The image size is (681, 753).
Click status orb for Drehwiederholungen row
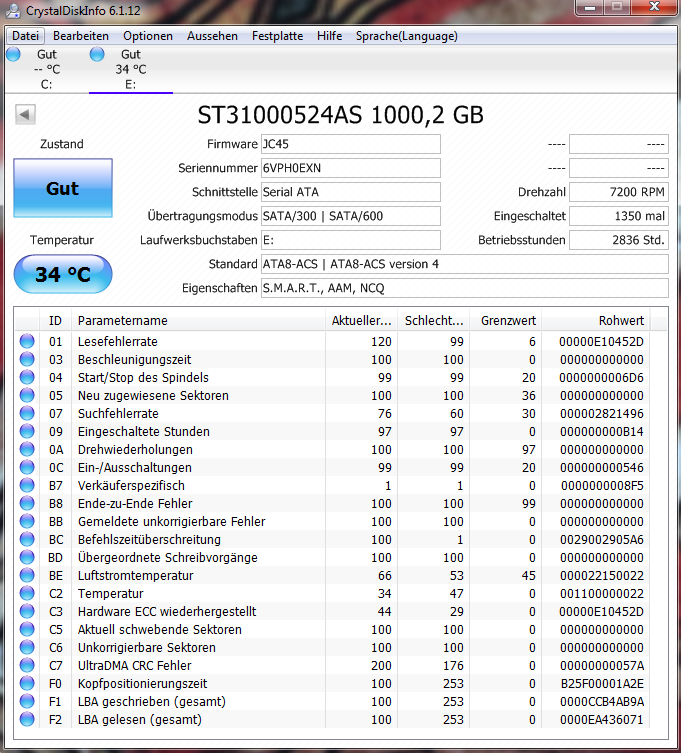pyautogui.click(x=27, y=449)
